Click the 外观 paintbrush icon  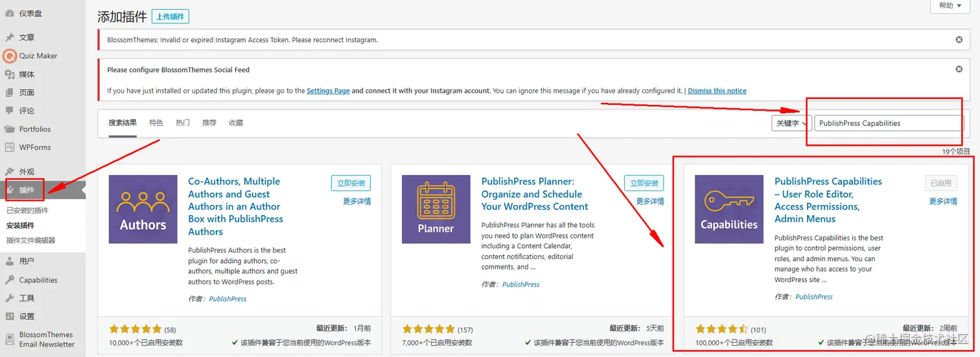[10, 172]
